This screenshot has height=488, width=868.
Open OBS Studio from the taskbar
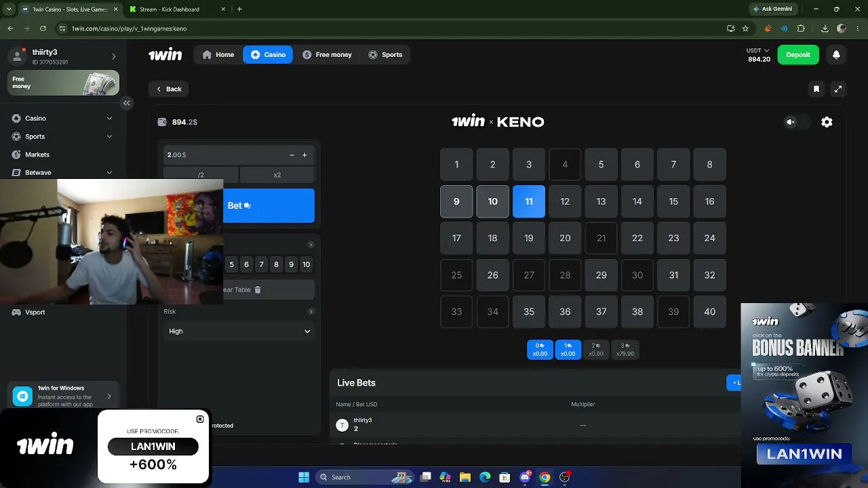click(x=564, y=477)
